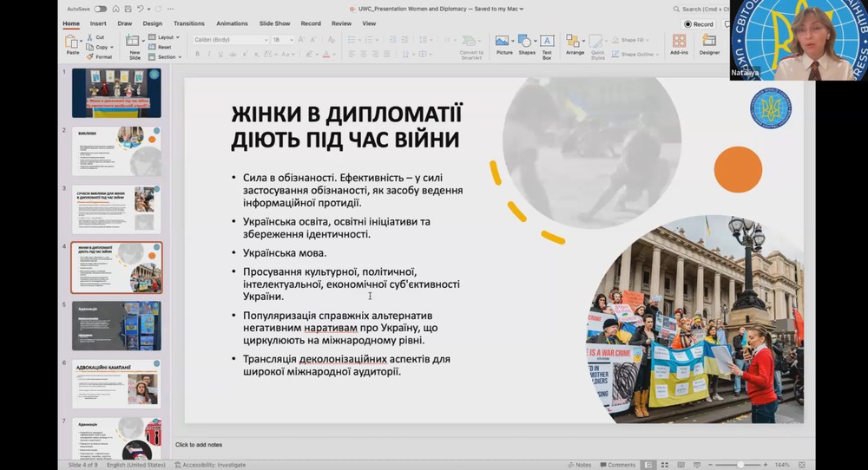Click the bulleted list icon
The width and height of the screenshot is (868, 470).
[x=351, y=40]
